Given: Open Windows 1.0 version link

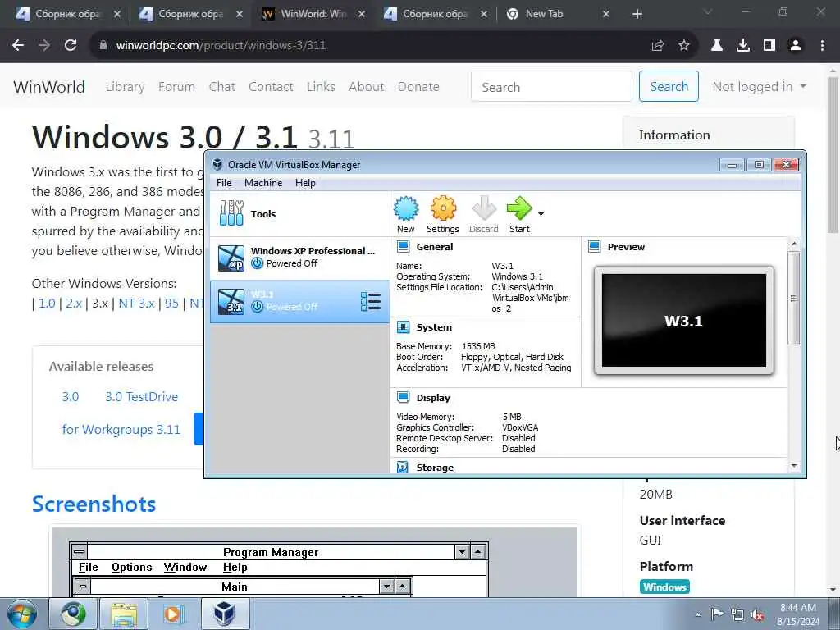Looking at the screenshot, I should point(47,304).
